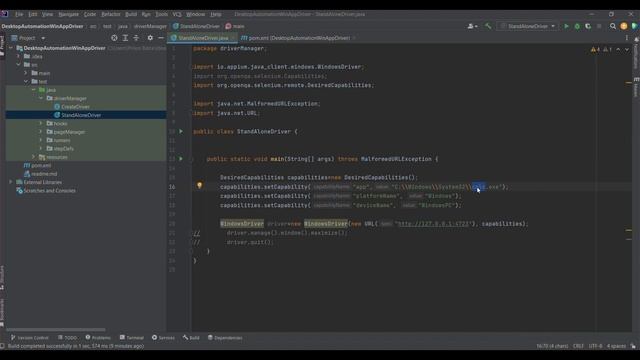Screen dimensions: 640x360
Task: Run with Coverage icon in toolbar
Action: click(x=588, y=26)
